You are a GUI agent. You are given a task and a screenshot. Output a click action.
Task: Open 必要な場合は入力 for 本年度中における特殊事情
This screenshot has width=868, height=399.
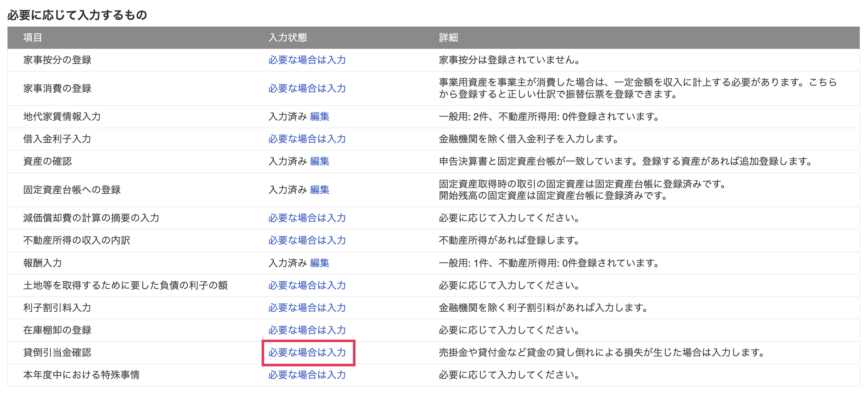pos(307,375)
